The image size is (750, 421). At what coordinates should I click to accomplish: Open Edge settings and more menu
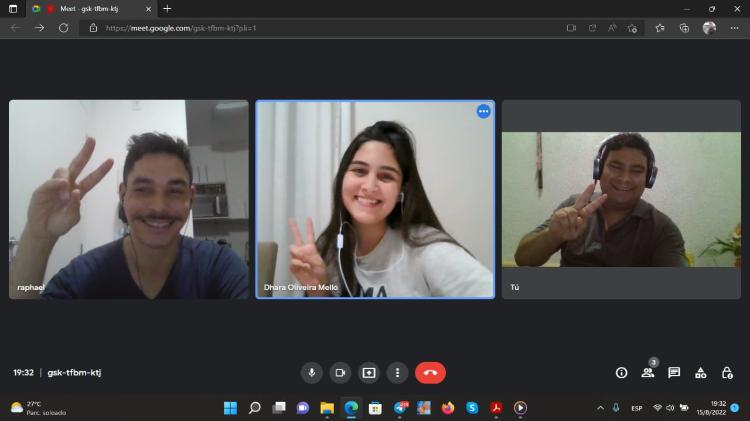point(734,28)
